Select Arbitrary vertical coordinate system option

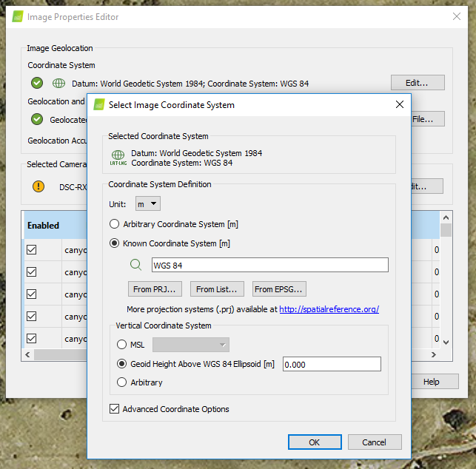click(x=123, y=382)
